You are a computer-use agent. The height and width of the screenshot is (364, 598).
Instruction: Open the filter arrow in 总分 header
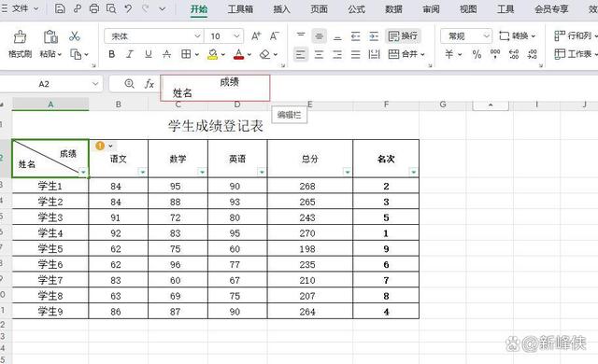tap(347, 172)
